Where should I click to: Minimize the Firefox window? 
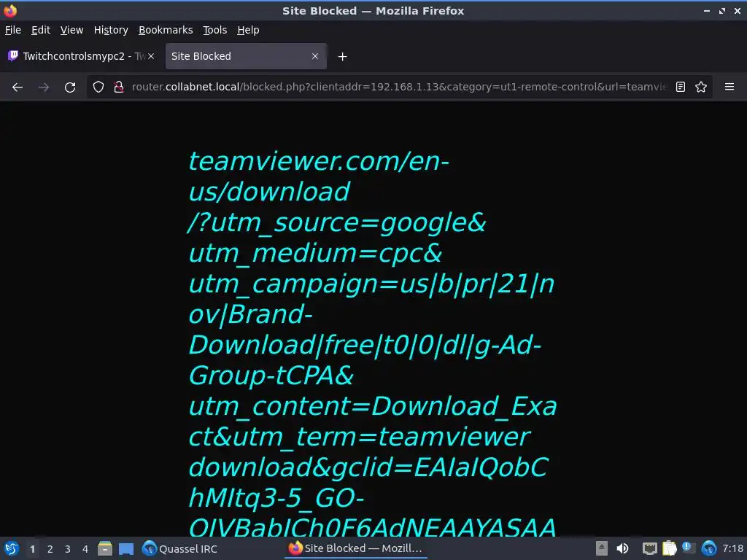coord(706,10)
